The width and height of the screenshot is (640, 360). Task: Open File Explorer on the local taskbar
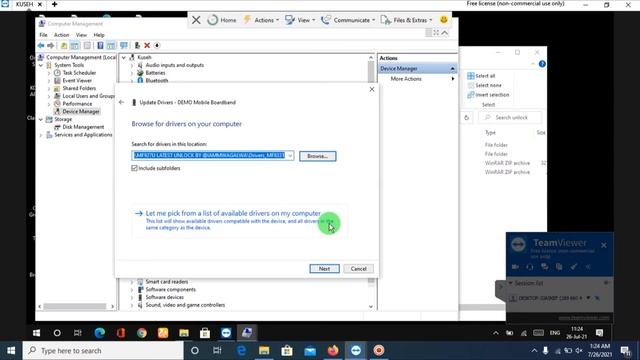click(x=264, y=351)
